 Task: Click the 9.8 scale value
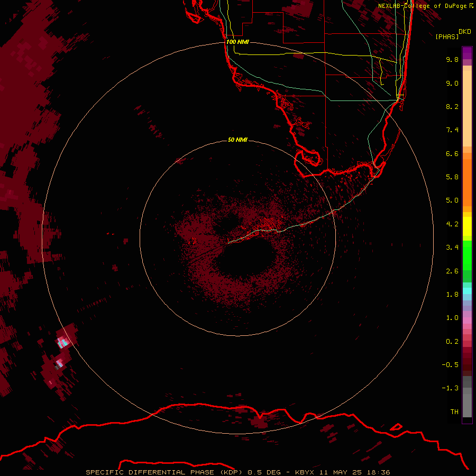click(x=452, y=59)
